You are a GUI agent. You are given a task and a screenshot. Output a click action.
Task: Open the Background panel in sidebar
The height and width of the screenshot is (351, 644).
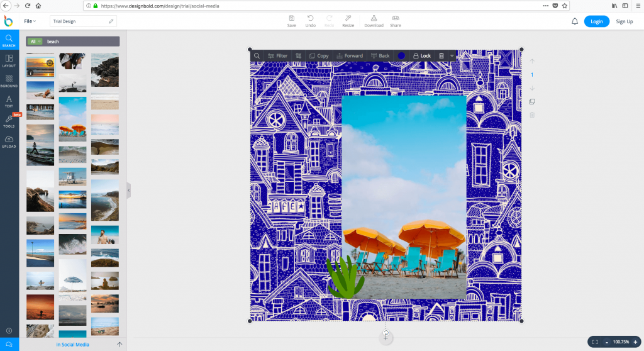(x=9, y=81)
